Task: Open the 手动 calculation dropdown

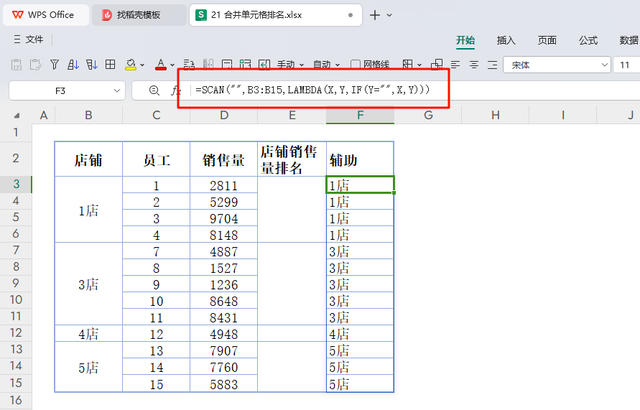Action: tap(290, 64)
